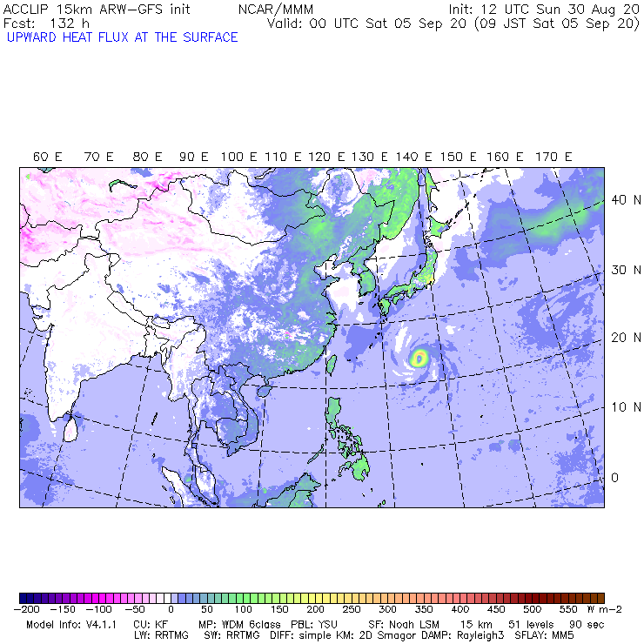
Task: Click the 'ACCLIP 15km ARW-GFS init' header text
Action: (97, 9)
